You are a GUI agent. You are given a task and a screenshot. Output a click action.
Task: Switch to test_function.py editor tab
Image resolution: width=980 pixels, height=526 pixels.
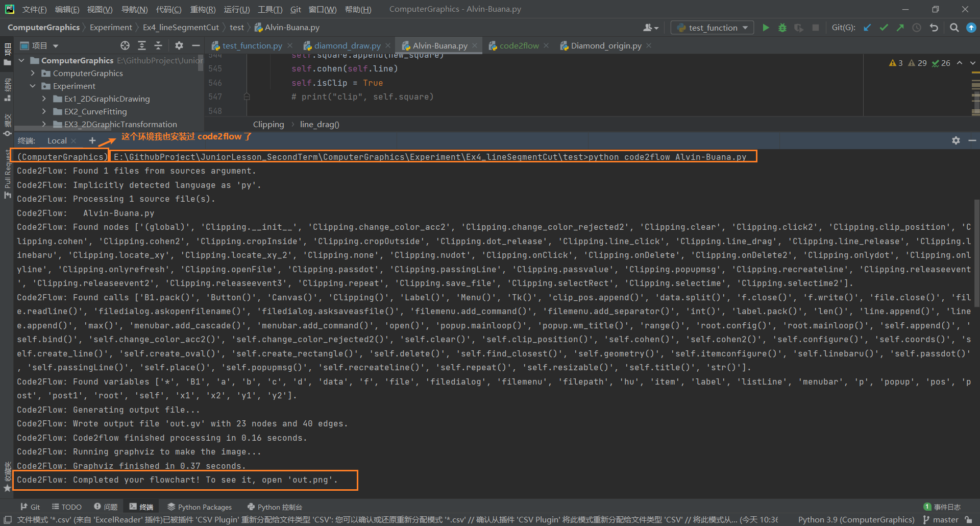(252, 45)
